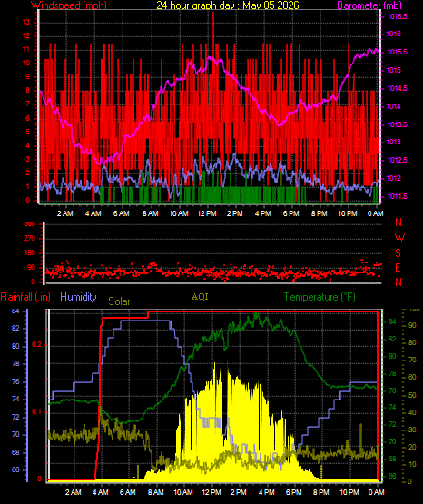Click the Temperature (°F) legend label
The height and width of the screenshot is (504, 423).
click(x=320, y=297)
